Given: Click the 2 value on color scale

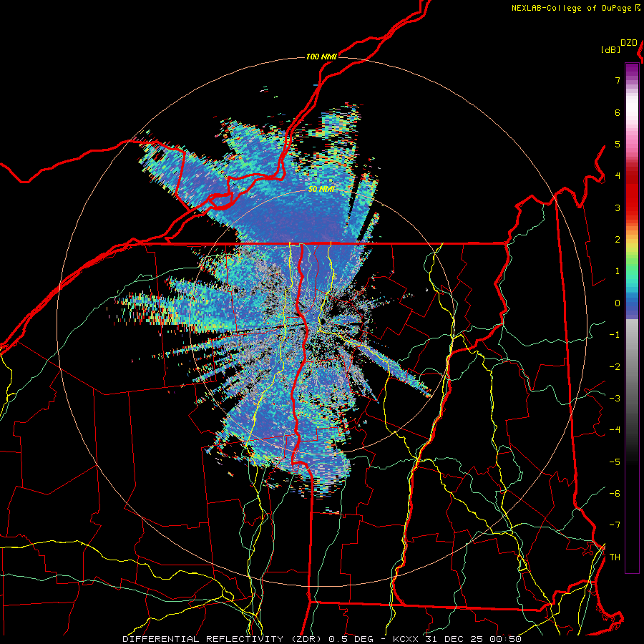Looking at the screenshot, I should [x=618, y=240].
